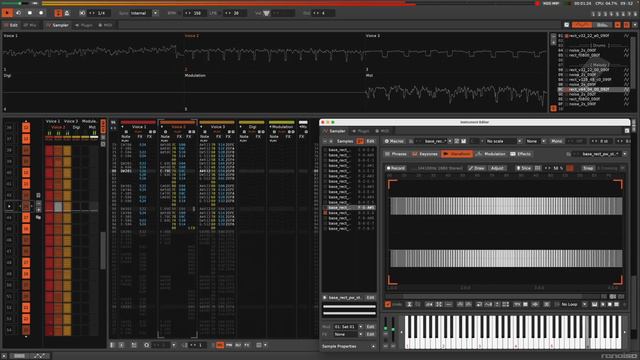Toggle the Mono button
Screen dimensions: 640x360
556,141
